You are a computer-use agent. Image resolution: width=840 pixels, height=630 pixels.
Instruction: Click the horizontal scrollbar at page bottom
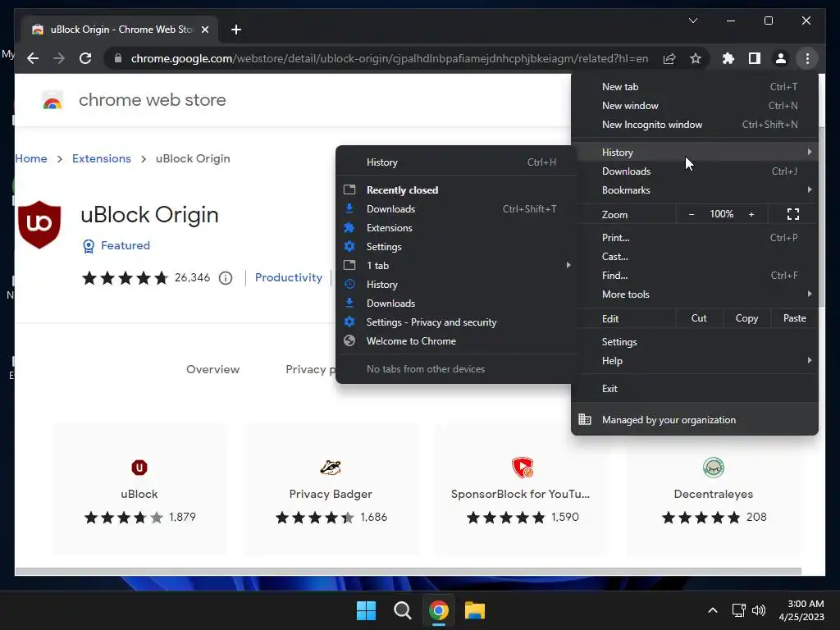[x=409, y=571]
